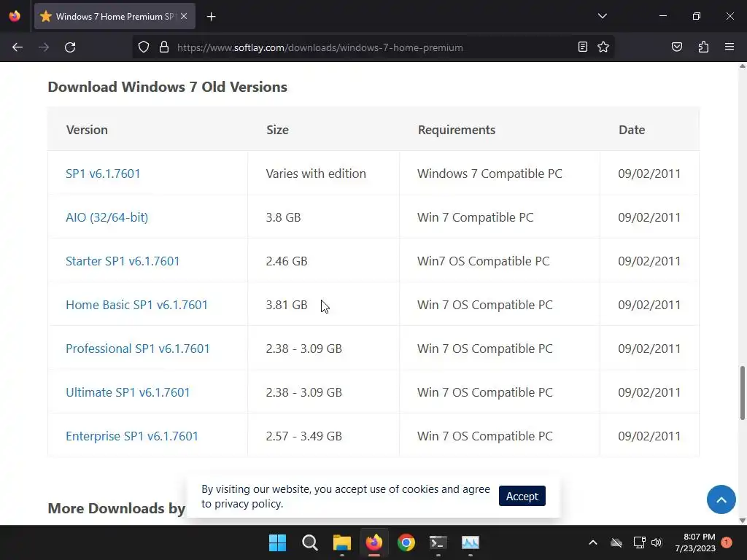747x560 pixels.
Task: Open taskbar Search
Action: pyautogui.click(x=309, y=542)
